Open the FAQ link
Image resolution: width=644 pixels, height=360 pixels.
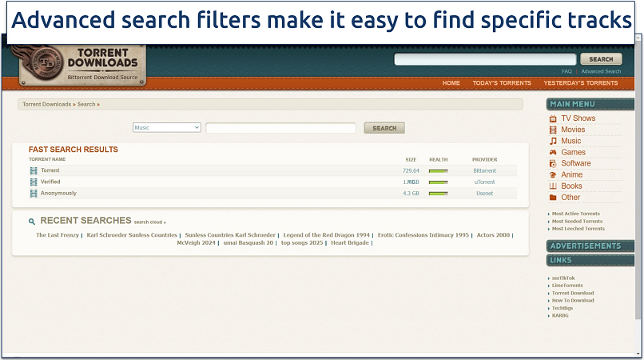click(566, 71)
